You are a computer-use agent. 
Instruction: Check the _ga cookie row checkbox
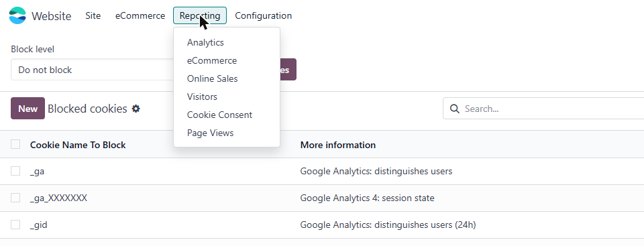point(15,171)
